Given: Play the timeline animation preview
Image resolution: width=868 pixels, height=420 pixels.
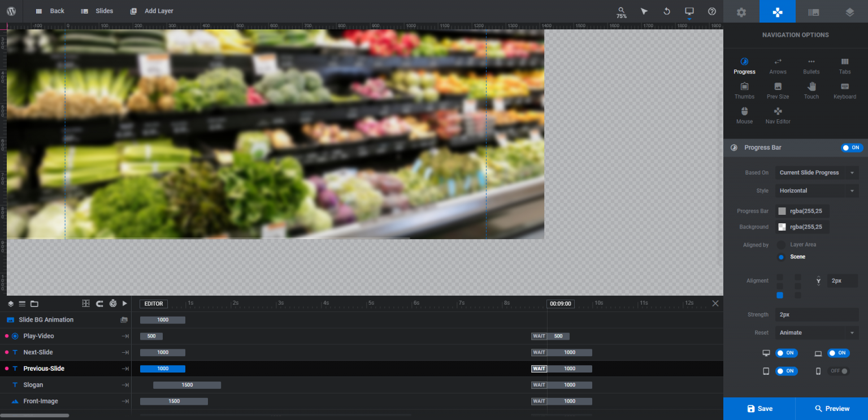Looking at the screenshot, I should 125,304.
